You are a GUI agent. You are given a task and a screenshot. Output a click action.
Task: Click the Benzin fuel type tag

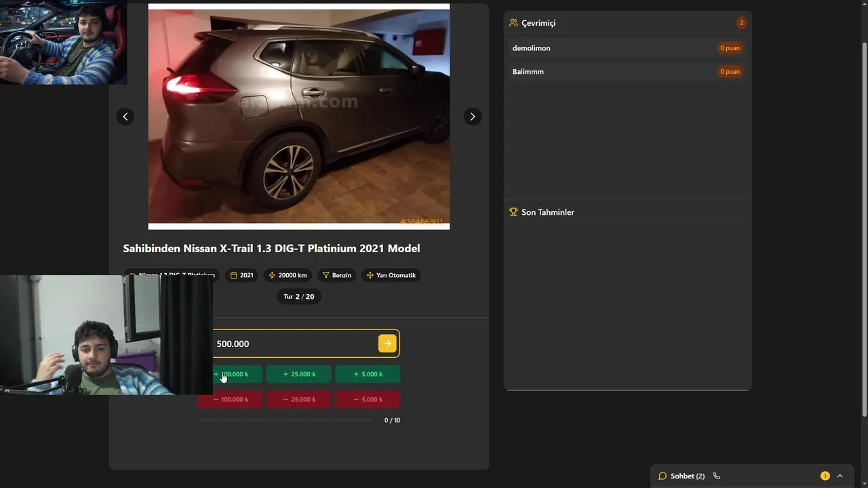(336, 275)
